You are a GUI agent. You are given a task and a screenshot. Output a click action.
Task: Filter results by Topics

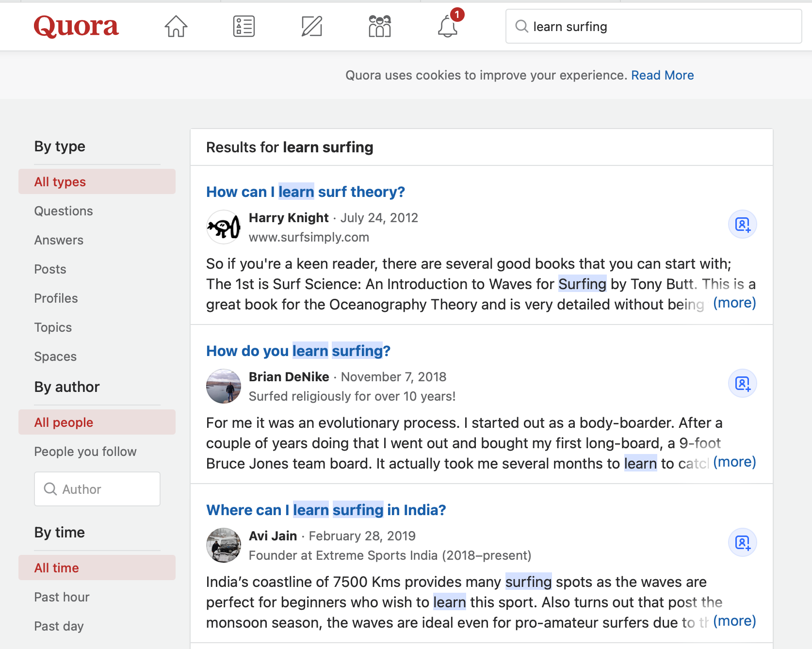53,327
